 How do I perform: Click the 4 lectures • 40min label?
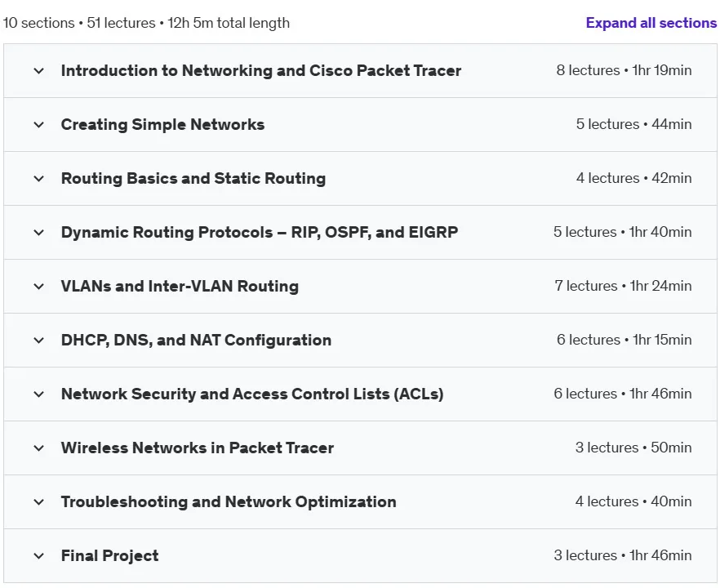click(633, 501)
